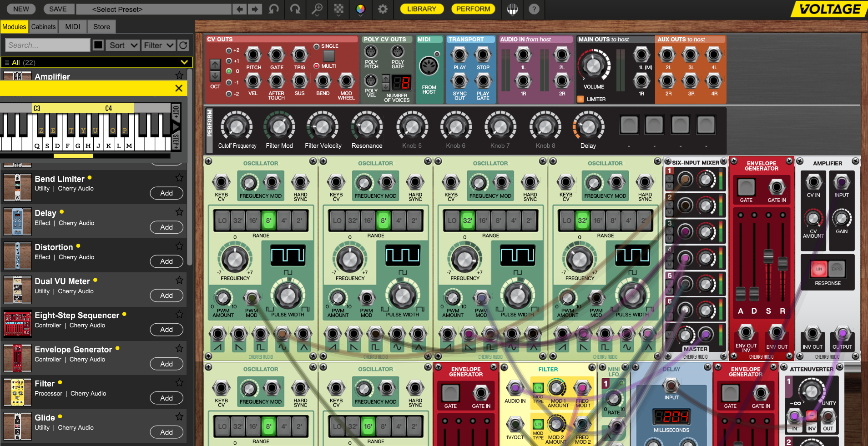Switch to the Cabinets tab
The width and height of the screenshot is (868, 446).
[43, 27]
